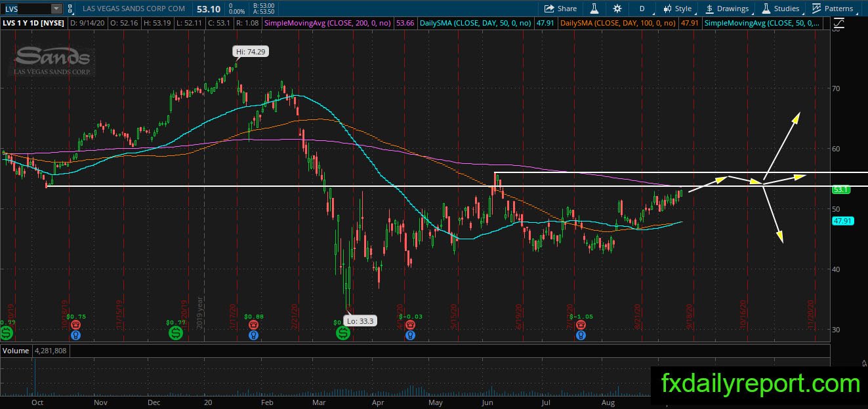Click the December dividend dollar icon

(175, 333)
